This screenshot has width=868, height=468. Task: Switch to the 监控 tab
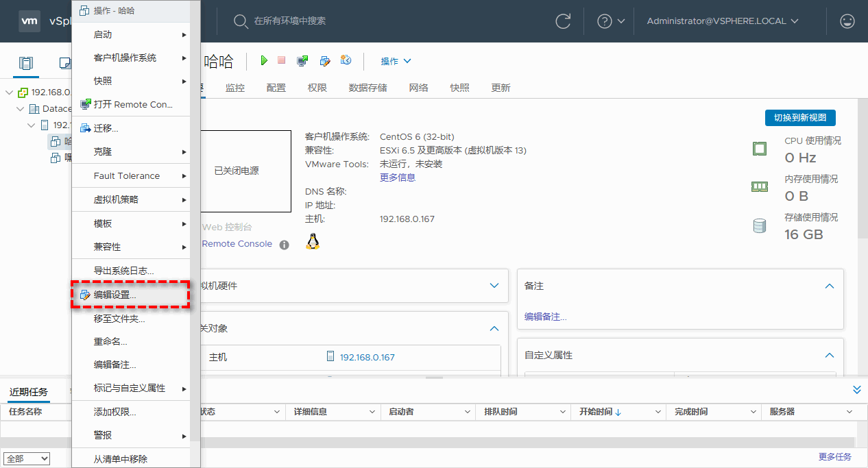[x=235, y=88]
